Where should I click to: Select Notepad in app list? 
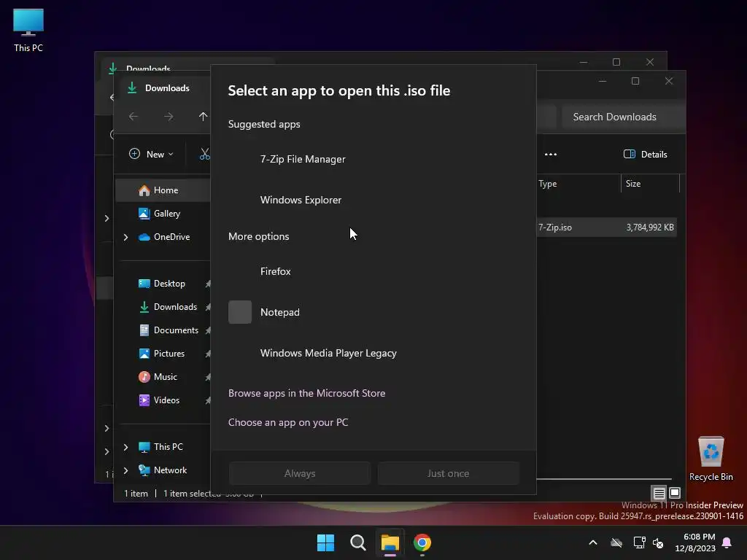(373, 312)
